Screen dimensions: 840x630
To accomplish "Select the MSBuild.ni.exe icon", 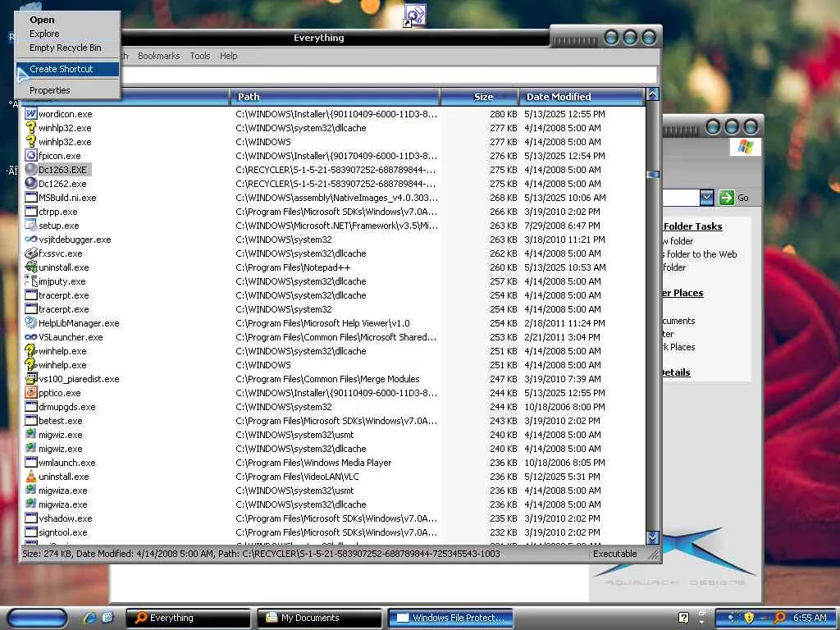I will click(31, 197).
